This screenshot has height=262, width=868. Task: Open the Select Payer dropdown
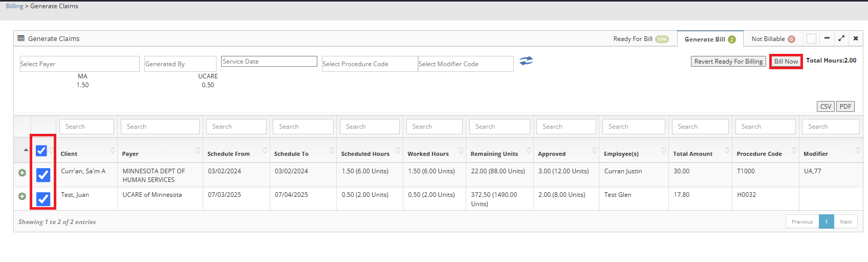click(79, 64)
